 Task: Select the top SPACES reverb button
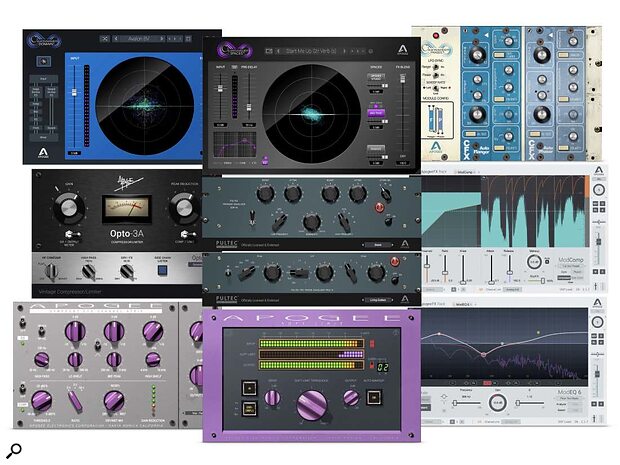tap(376, 77)
